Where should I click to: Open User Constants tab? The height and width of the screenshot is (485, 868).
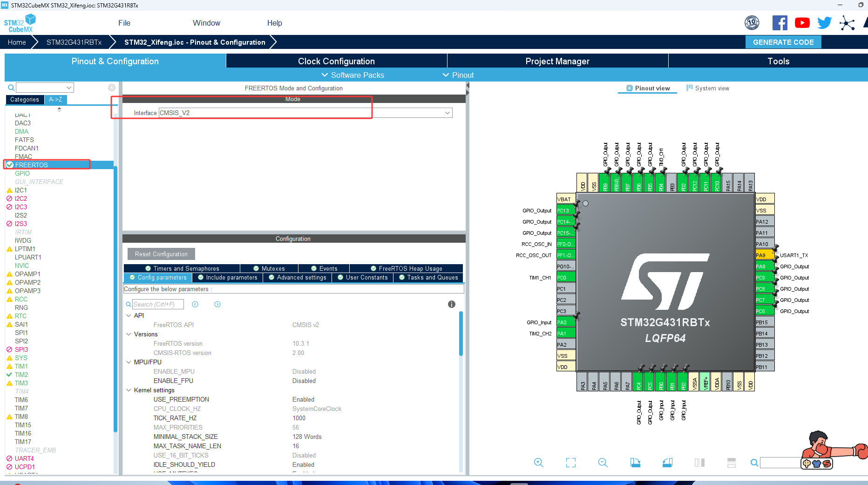pos(363,278)
